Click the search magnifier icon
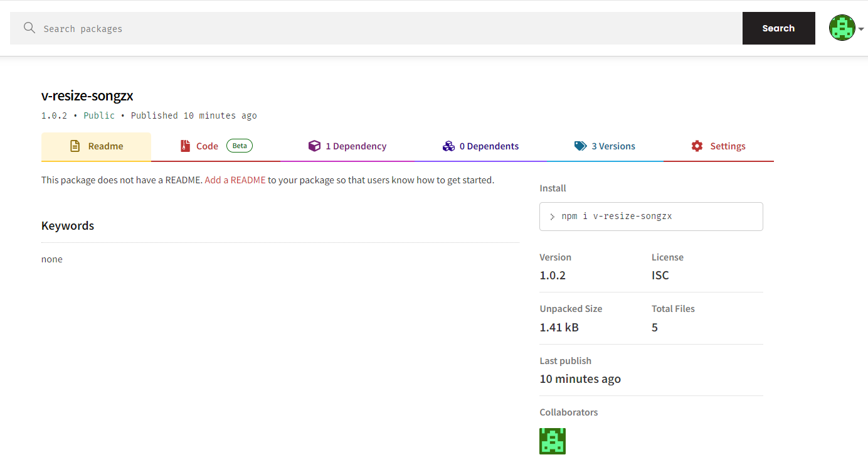Viewport: 868px width, 467px height. pos(29,28)
